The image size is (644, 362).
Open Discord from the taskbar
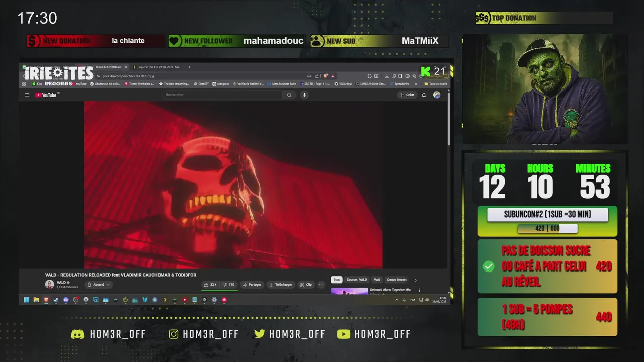point(66,300)
